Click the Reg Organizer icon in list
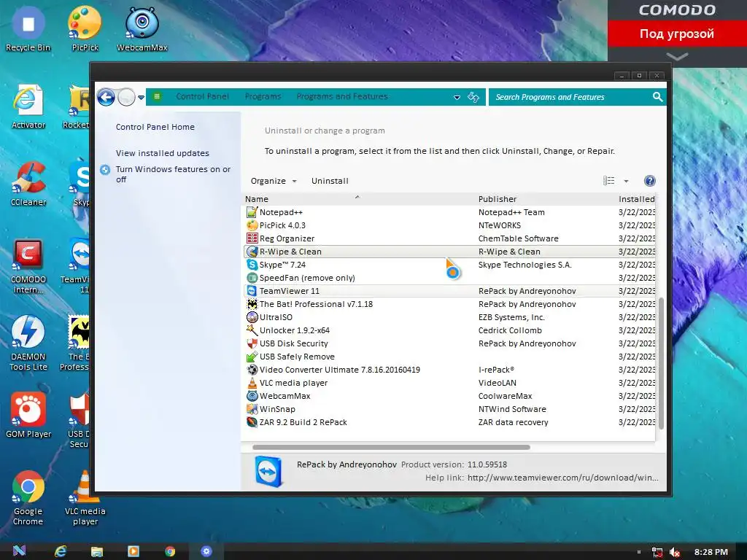The width and height of the screenshot is (747, 560). pos(252,238)
